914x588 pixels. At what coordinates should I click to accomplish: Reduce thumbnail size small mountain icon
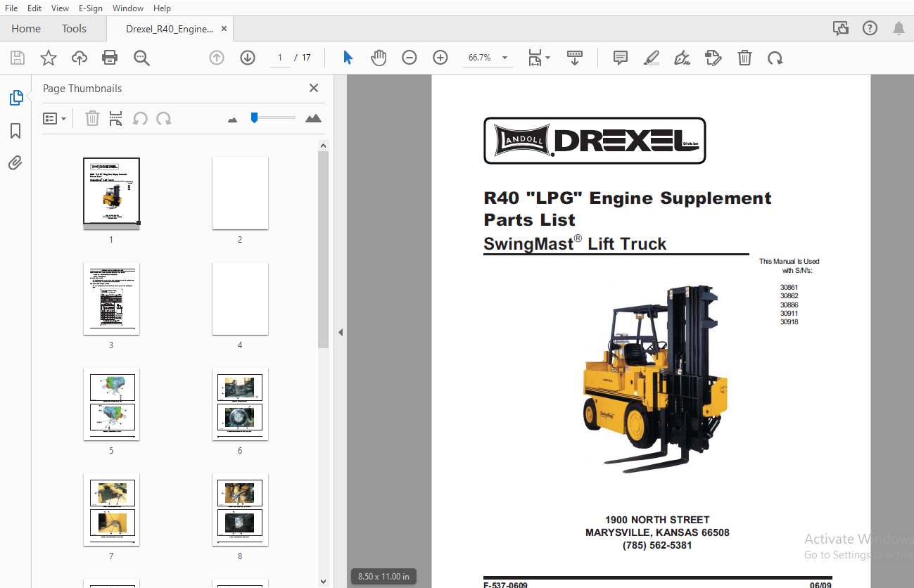[x=233, y=120]
